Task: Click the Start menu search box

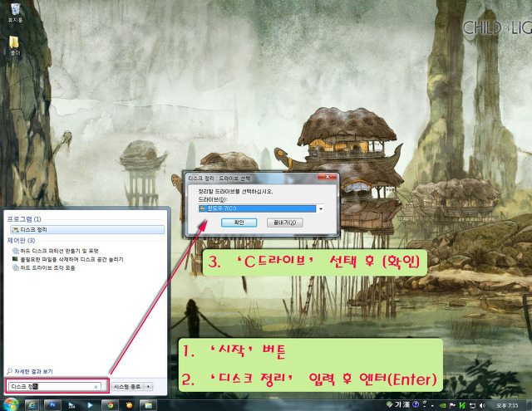Action: 54,386
